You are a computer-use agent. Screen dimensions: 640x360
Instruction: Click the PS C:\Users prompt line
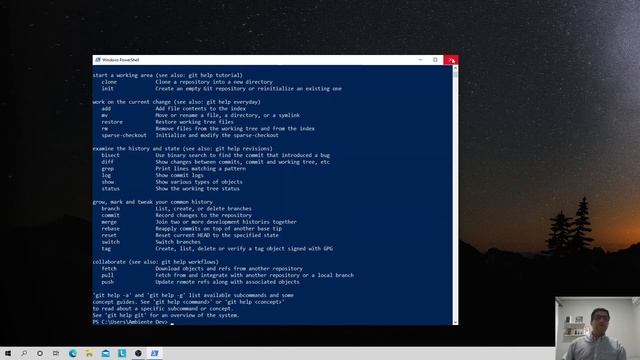tap(131, 322)
